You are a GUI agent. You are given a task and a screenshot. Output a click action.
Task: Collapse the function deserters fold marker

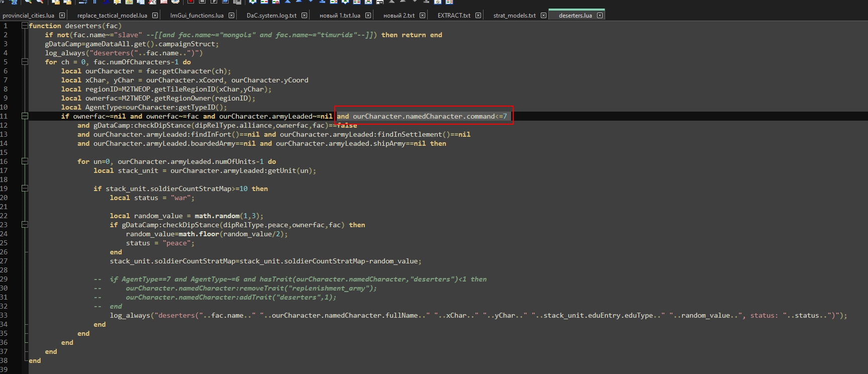coord(25,26)
